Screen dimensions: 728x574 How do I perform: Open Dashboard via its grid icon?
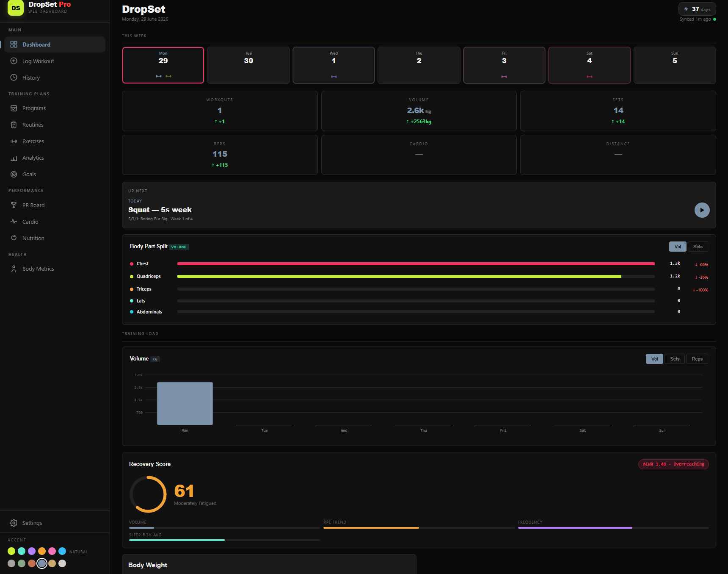pos(14,44)
